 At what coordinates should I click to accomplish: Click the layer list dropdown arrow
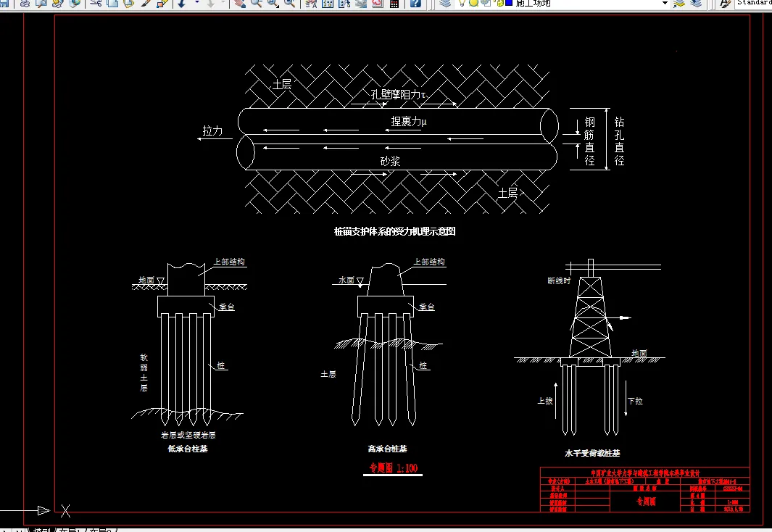[665, 3]
